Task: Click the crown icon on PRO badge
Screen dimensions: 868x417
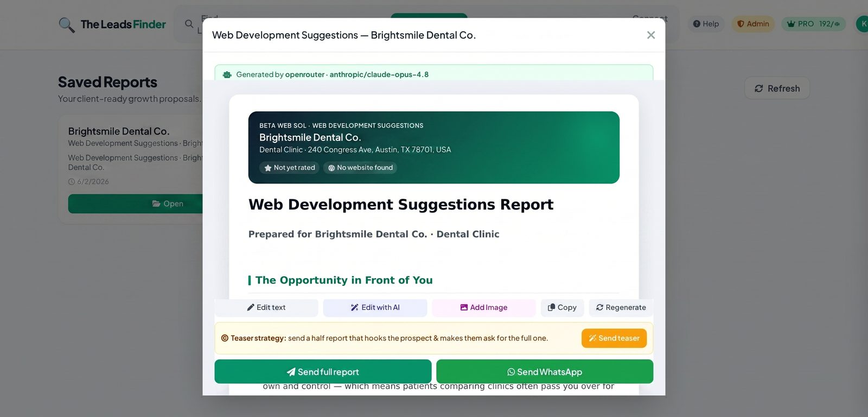Action: [x=791, y=24]
